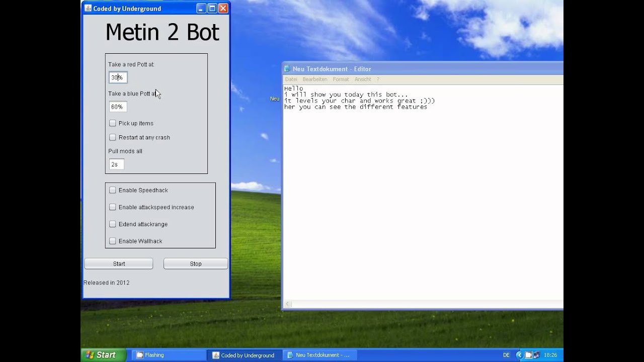The width and height of the screenshot is (644, 362).
Task: Click the taskbar clock showing 18:26
Action: [x=550, y=355]
